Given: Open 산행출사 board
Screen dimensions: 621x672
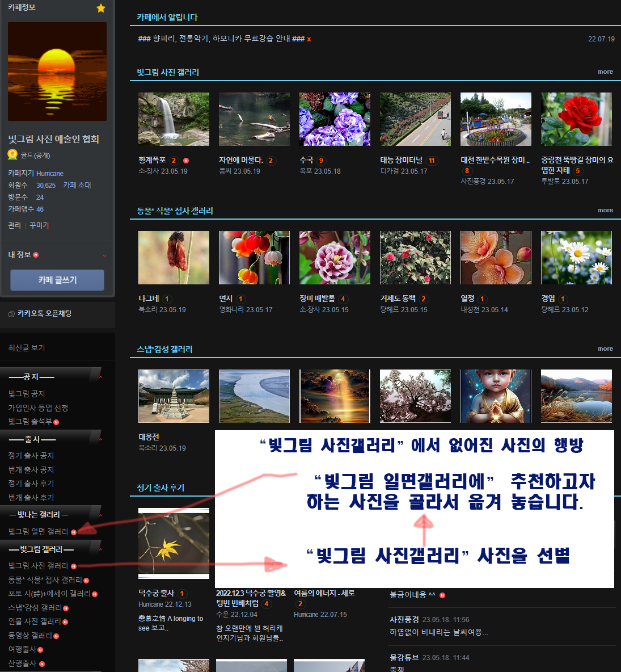Looking at the screenshot, I should point(22,663).
